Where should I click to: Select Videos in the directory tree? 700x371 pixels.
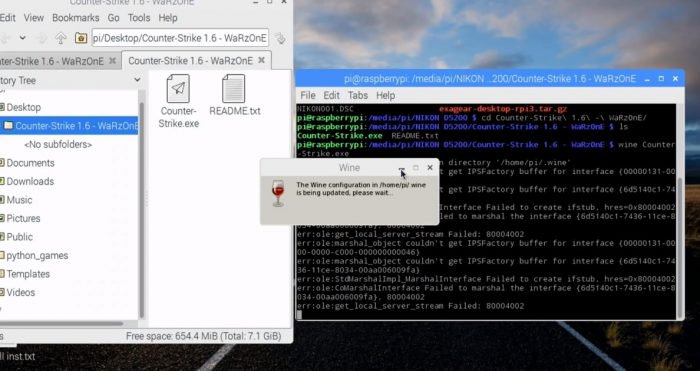[20, 292]
